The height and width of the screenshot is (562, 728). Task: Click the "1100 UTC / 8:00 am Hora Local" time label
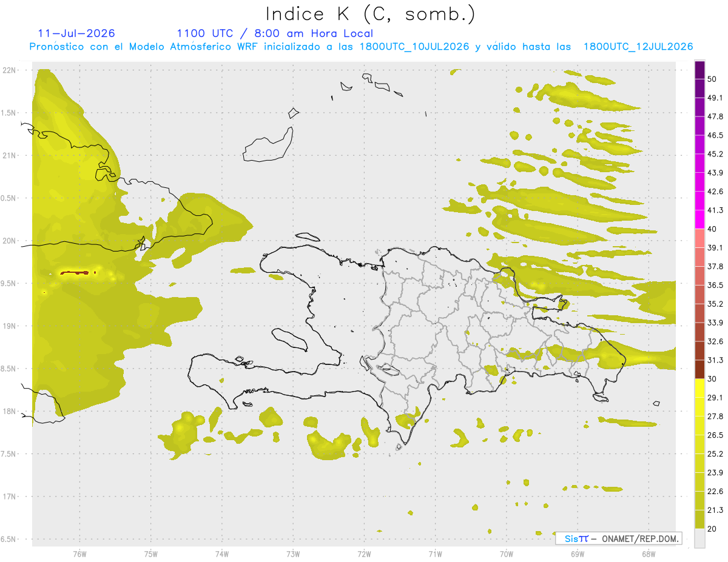(275, 33)
